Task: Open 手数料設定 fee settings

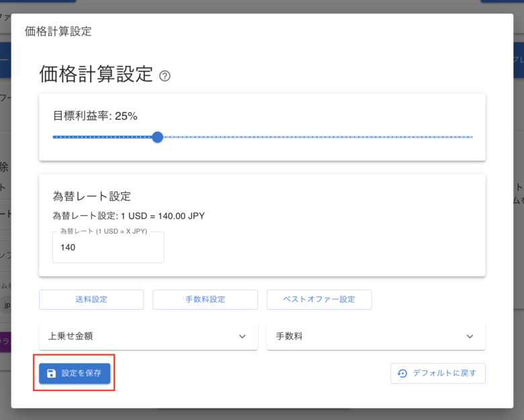Action: point(205,300)
